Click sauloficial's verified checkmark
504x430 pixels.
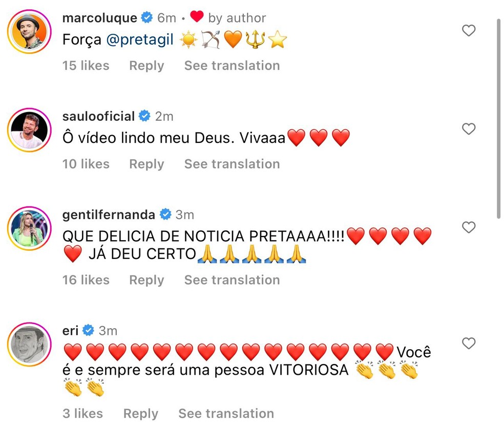(144, 116)
